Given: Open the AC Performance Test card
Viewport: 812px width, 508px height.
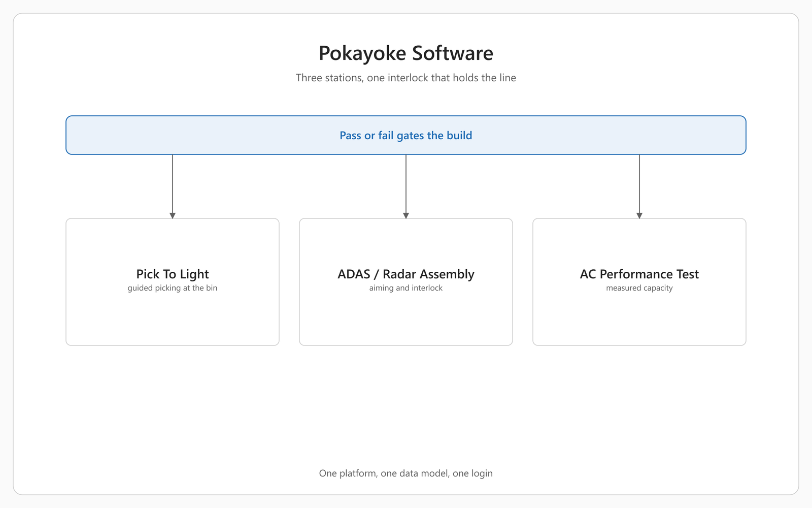Looking at the screenshot, I should (x=639, y=282).
